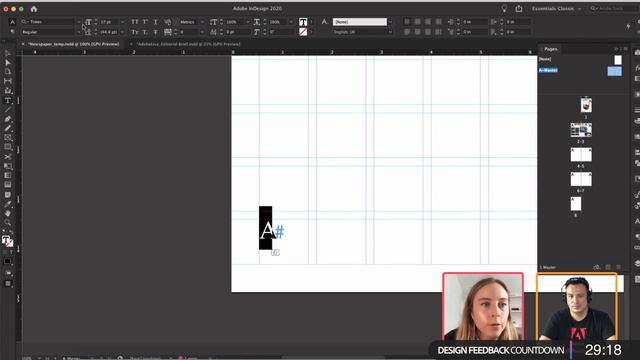Select the Direct Selection tool
The height and width of the screenshot is (360, 640).
coord(8,63)
